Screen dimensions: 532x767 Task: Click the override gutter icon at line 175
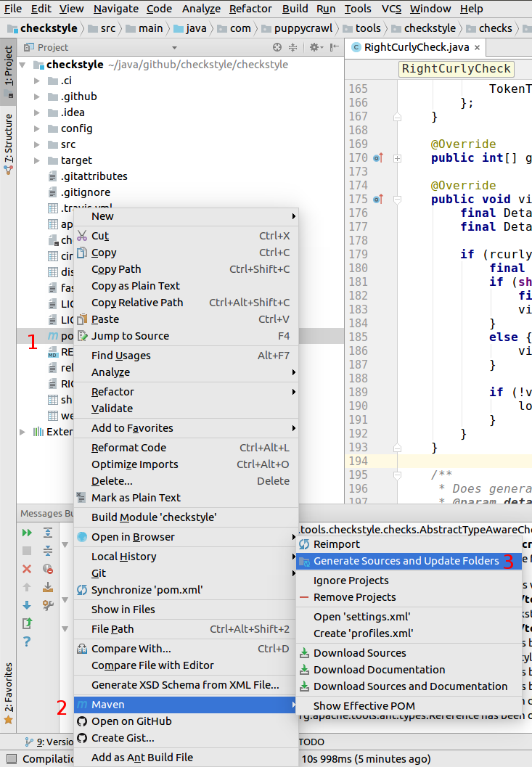tap(377, 199)
